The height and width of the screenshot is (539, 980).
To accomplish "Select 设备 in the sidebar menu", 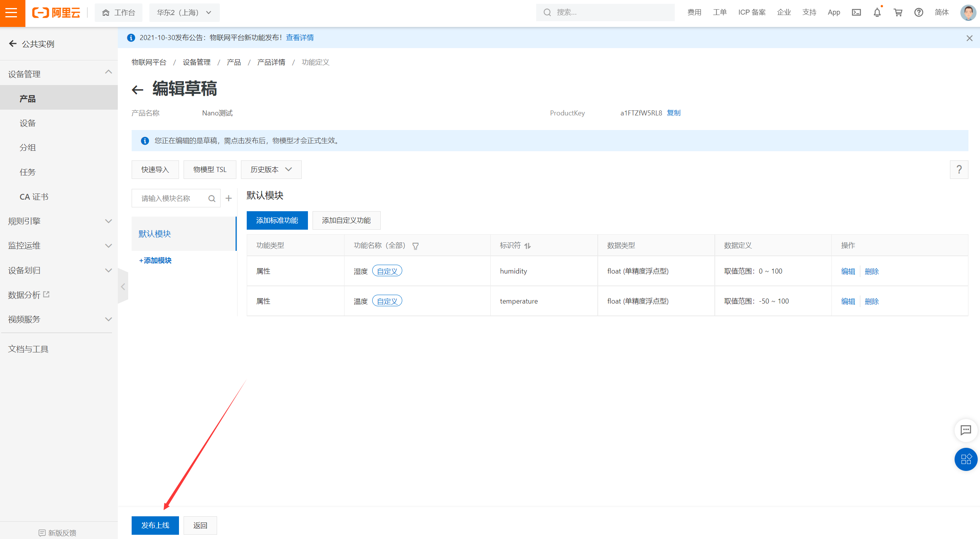I will (x=27, y=123).
